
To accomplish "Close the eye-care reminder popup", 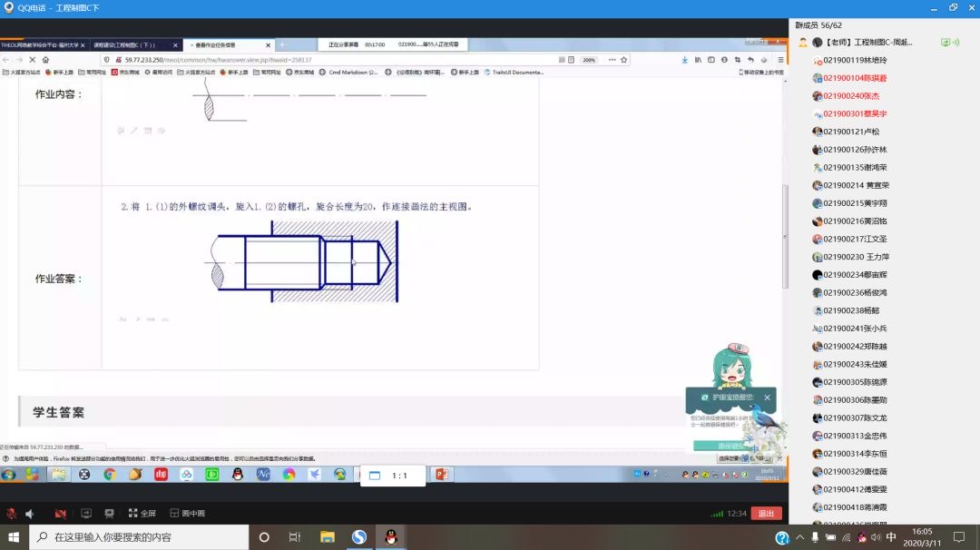I will pyautogui.click(x=767, y=398).
